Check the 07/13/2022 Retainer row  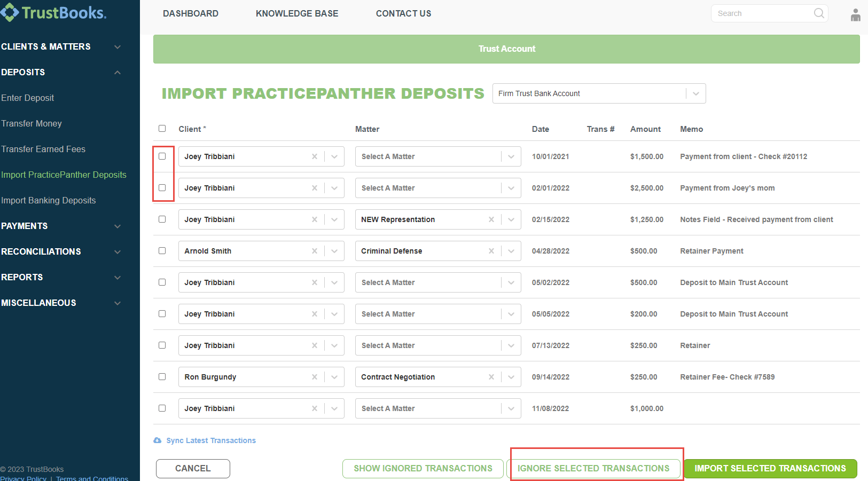[x=162, y=345]
